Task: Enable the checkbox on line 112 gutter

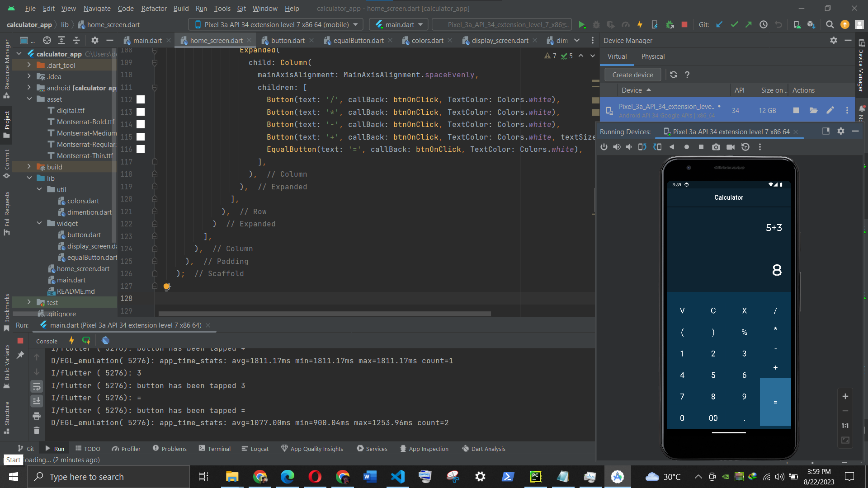Action: [140, 99]
